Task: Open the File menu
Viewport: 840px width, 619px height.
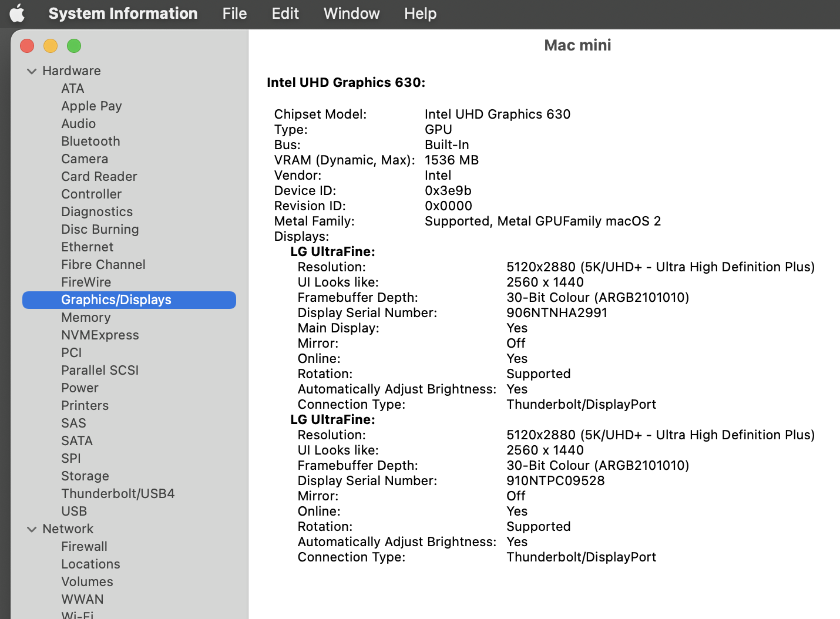Action: click(x=234, y=13)
